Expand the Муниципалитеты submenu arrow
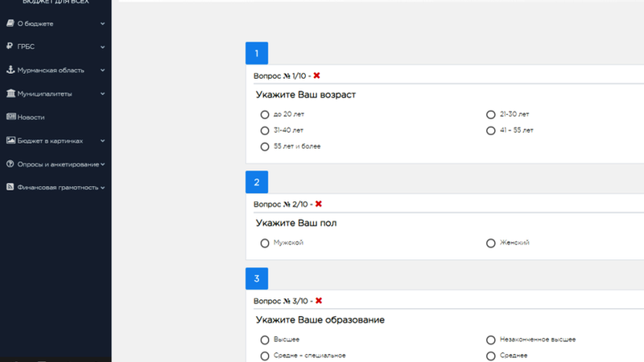Viewport: 644px width, 362px height. click(103, 93)
